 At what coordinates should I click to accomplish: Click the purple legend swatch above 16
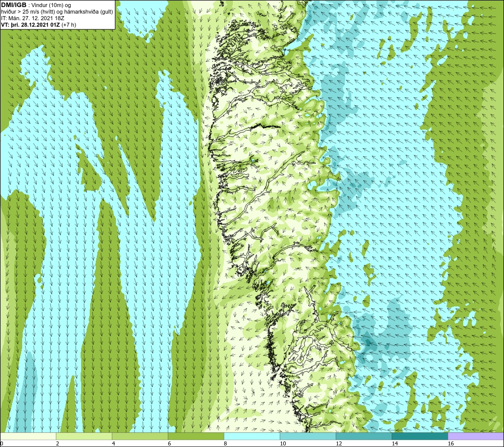click(476, 436)
